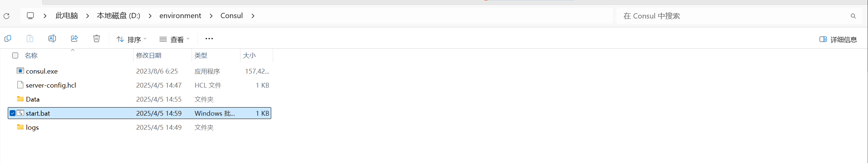Click the copy icon in toolbar
This screenshot has height=163, width=868.
point(8,38)
